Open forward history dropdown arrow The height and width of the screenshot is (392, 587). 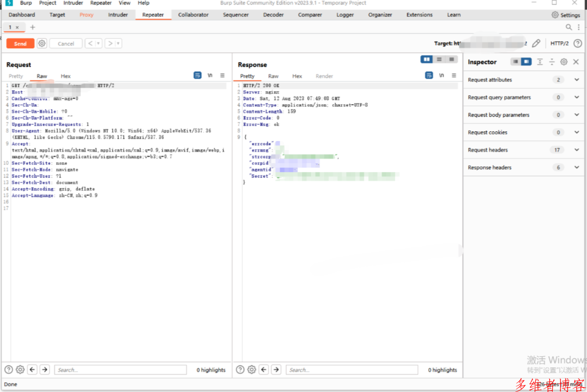(x=118, y=43)
